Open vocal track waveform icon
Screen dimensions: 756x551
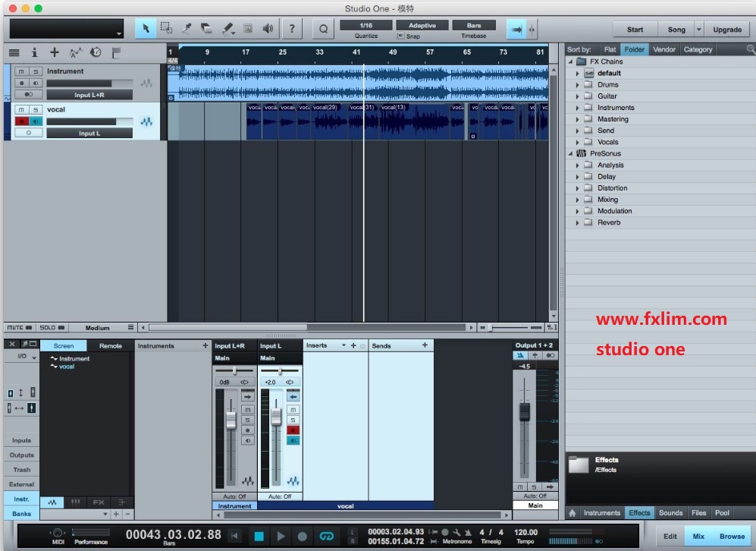tap(146, 121)
